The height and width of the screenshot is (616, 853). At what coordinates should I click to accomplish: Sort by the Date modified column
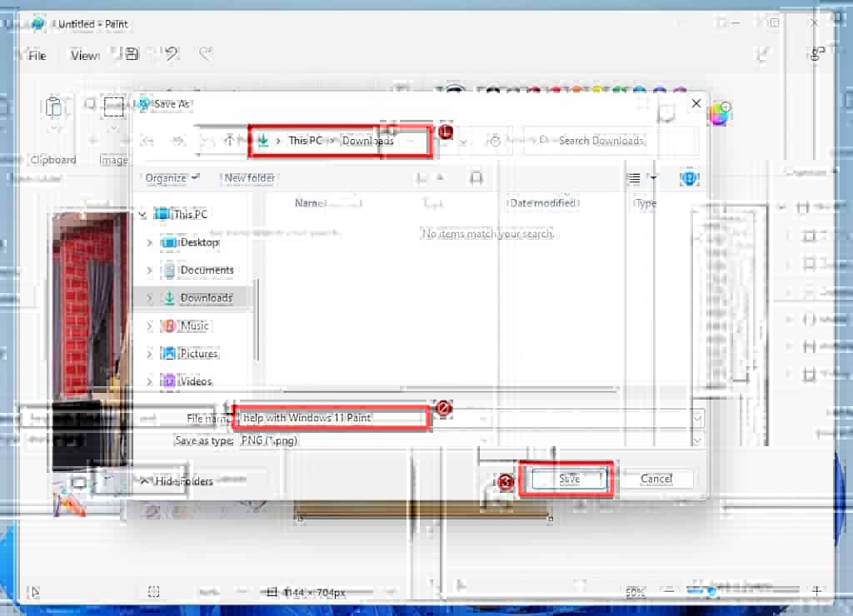click(x=543, y=203)
